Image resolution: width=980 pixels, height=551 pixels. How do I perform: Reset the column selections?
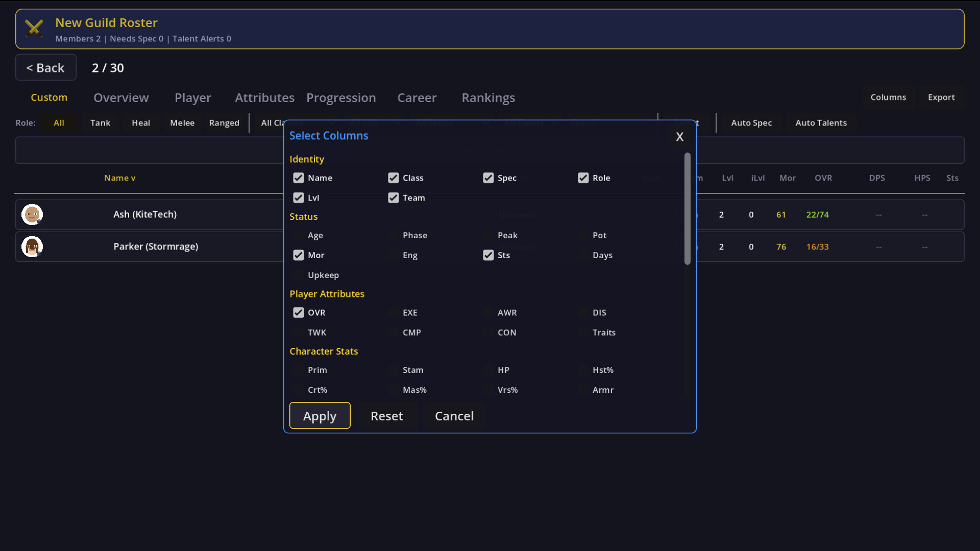click(x=386, y=416)
